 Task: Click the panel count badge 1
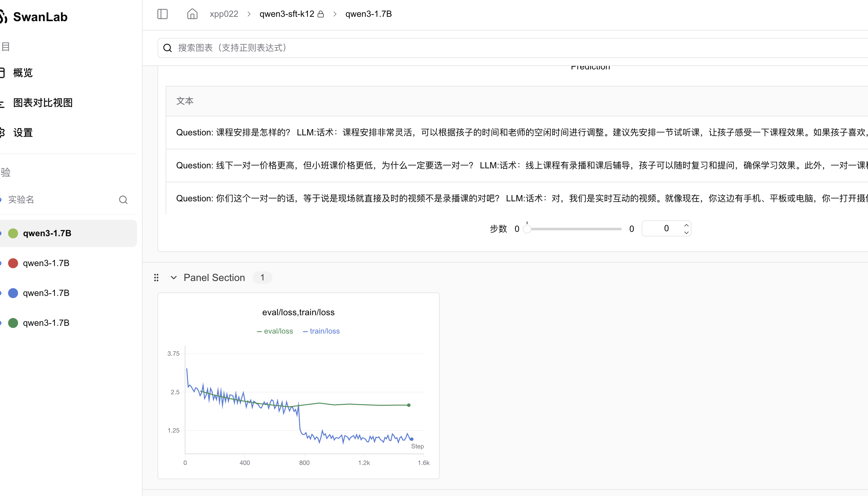[x=262, y=278]
